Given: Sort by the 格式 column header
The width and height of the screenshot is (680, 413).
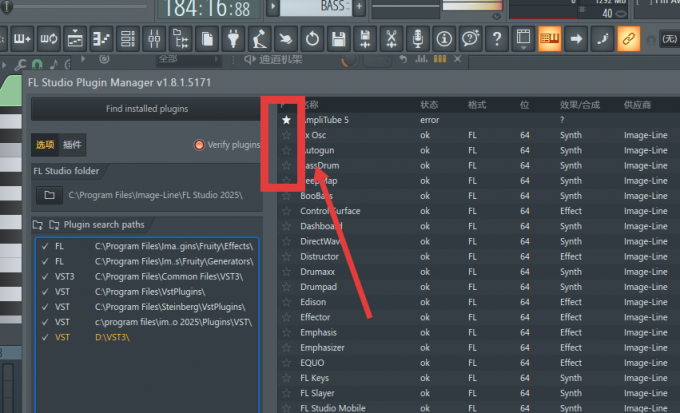Looking at the screenshot, I should tap(477, 105).
